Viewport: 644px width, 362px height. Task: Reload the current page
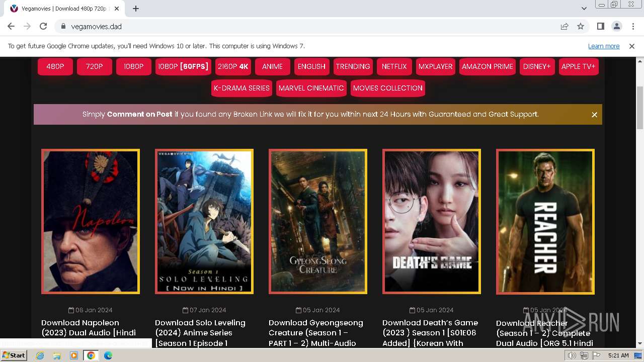click(43, 26)
